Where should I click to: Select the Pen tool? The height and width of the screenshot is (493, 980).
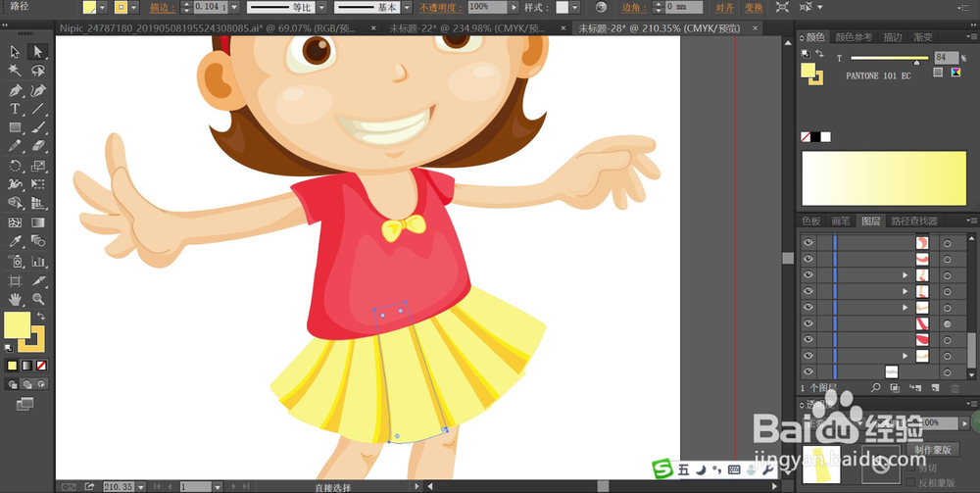click(15, 90)
